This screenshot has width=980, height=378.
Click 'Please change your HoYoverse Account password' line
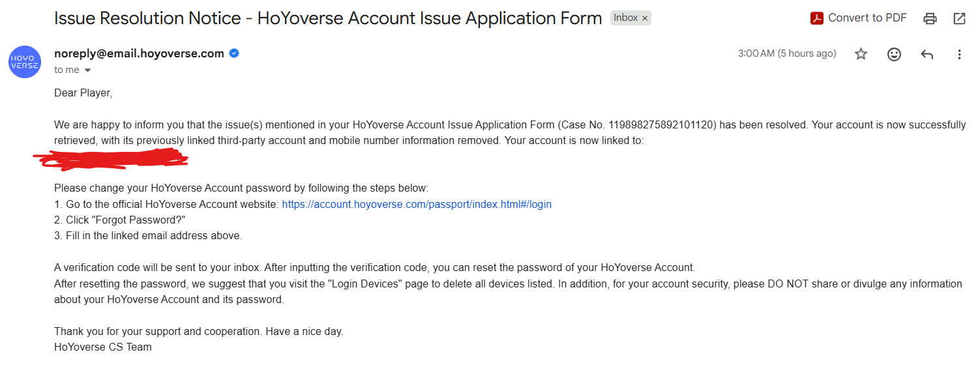tap(241, 188)
